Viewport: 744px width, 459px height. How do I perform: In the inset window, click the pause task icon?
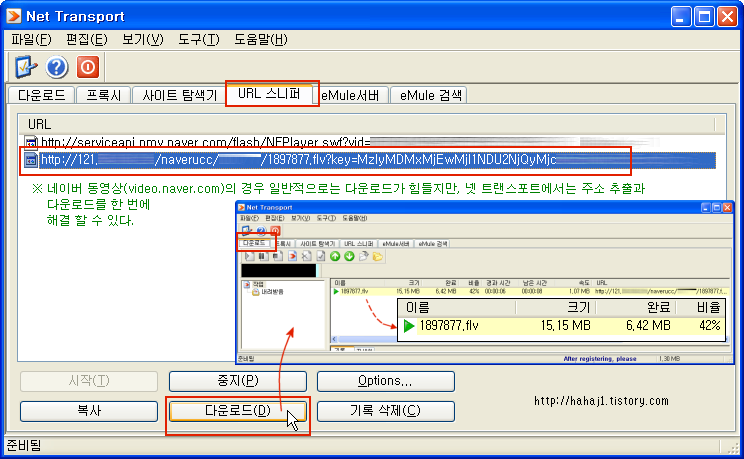click(x=263, y=256)
